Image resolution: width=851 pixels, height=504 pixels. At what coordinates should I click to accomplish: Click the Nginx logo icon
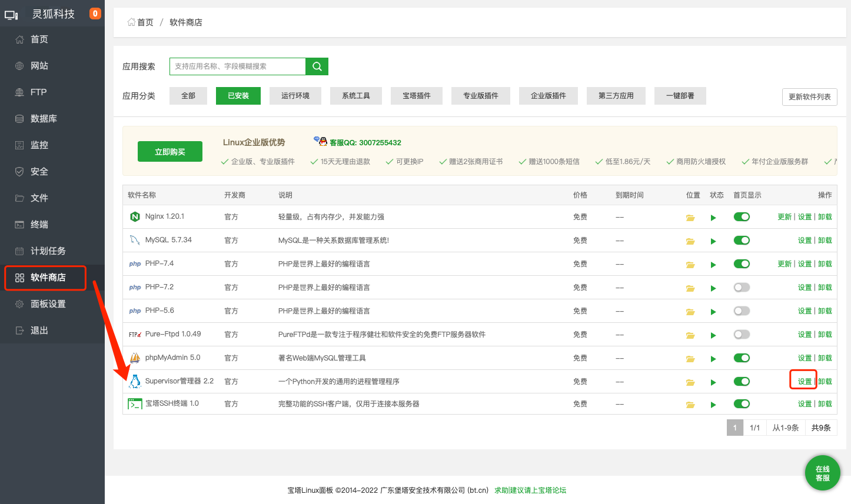[135, 217]
